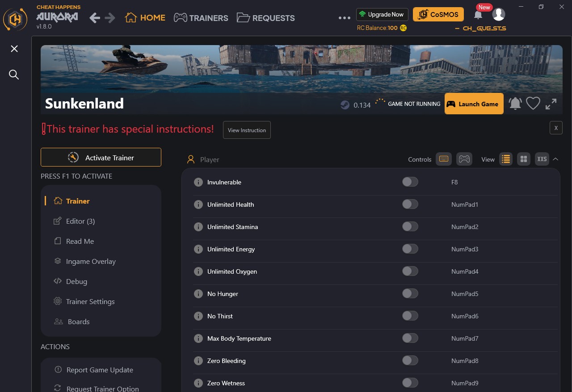Open the HOME tab
This screenshot has width=572, height=392.
(x=145, y=18)
